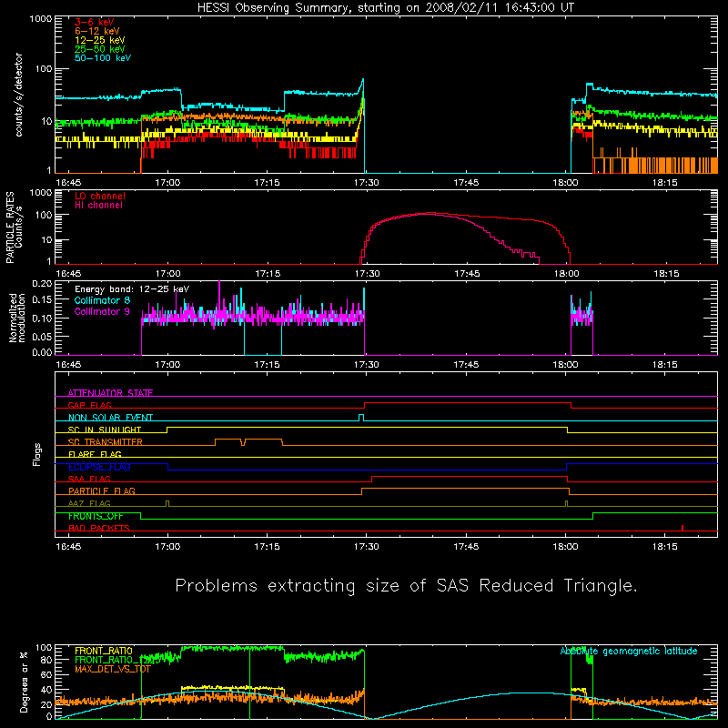Click the 0.05 modulation axis value
728x728 pixels.
coord(42,337)
